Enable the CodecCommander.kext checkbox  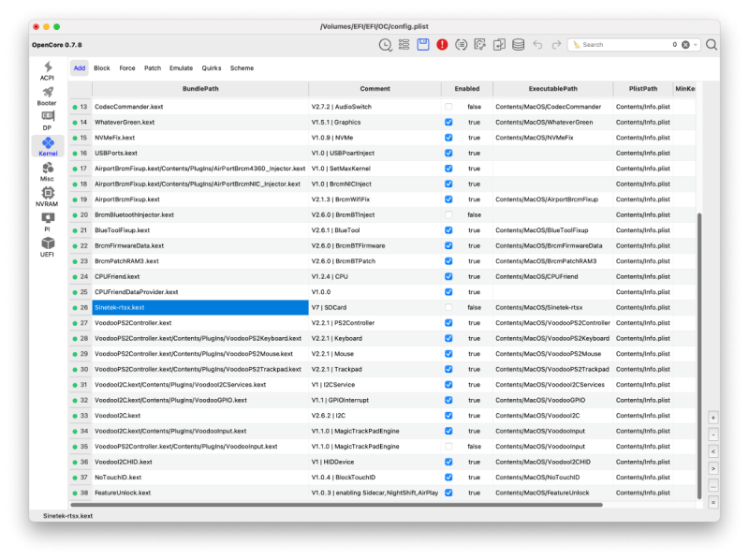coord(448,106)
